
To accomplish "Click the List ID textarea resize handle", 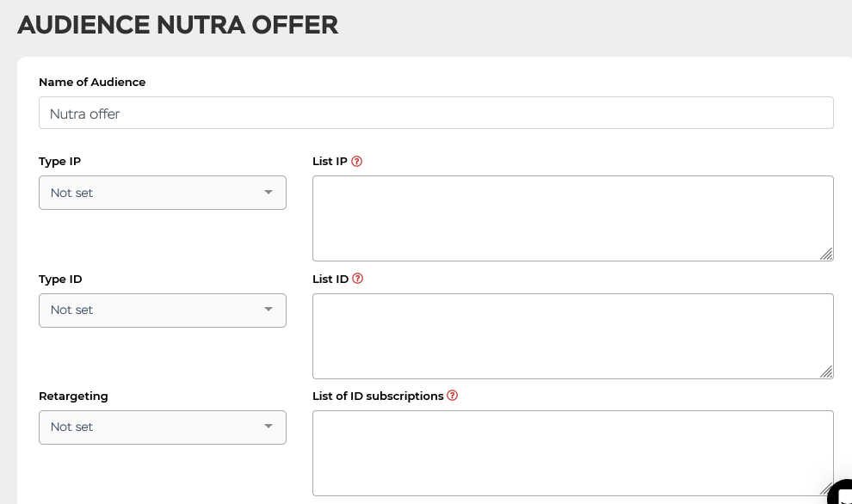I will pos(826,372).
